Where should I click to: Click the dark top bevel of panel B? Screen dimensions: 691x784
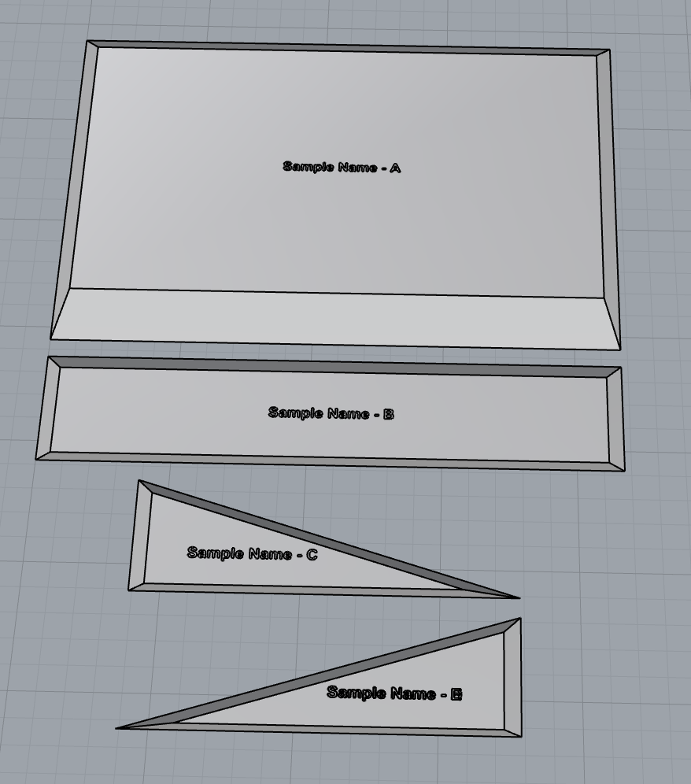tap(331, 366)
